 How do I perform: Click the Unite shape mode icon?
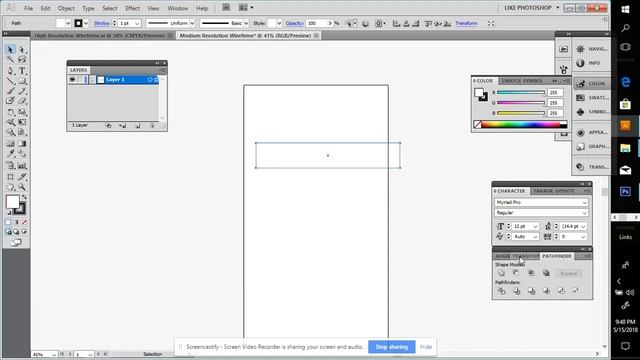tap(501, 273)
